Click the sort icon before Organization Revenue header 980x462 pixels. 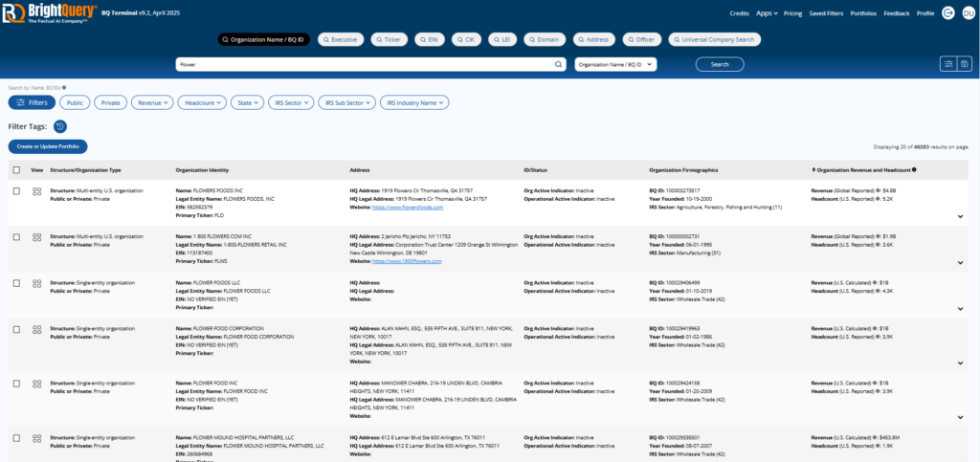pyautogui.click(x=813, y=170)
